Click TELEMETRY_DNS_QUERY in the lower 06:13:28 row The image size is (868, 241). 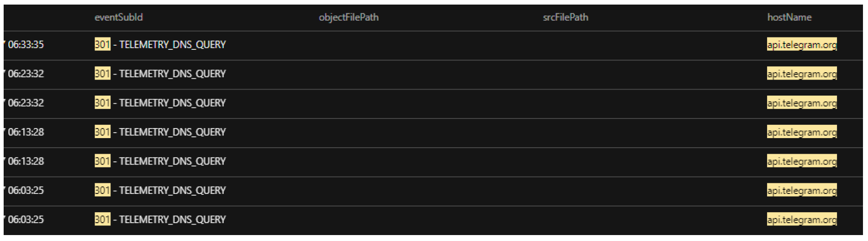[x=172, y=161]
